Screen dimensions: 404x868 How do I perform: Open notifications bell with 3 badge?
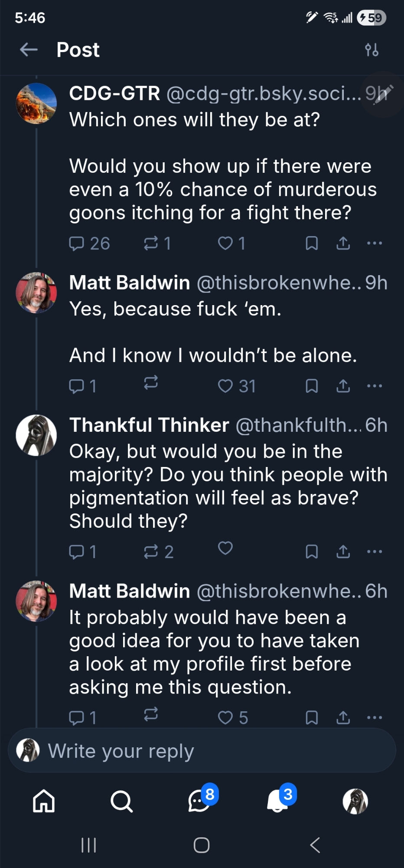(x=278, y=801)
